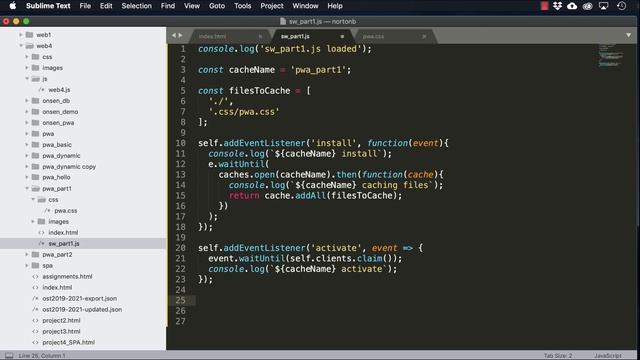Collapse the web4 folder
Image resolution: width=640 pixels, height=360 pixels.
tap(21, 46)
